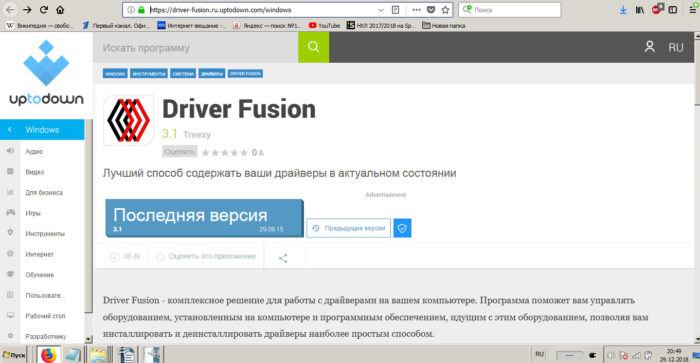This screenshot has height=363, width=700.
Task: Reload the current page
Action: coord(44,9)
